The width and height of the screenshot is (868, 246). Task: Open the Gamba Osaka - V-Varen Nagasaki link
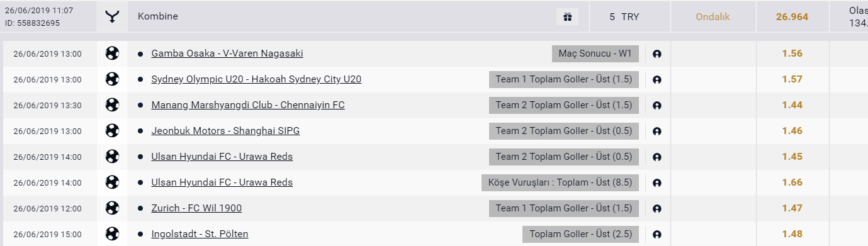tap(227, 53)
